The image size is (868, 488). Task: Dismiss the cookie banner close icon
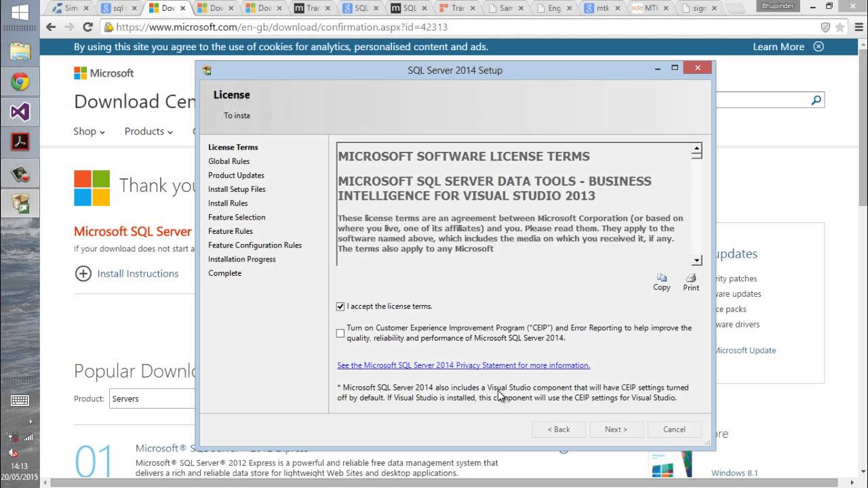tap(818, 47)
